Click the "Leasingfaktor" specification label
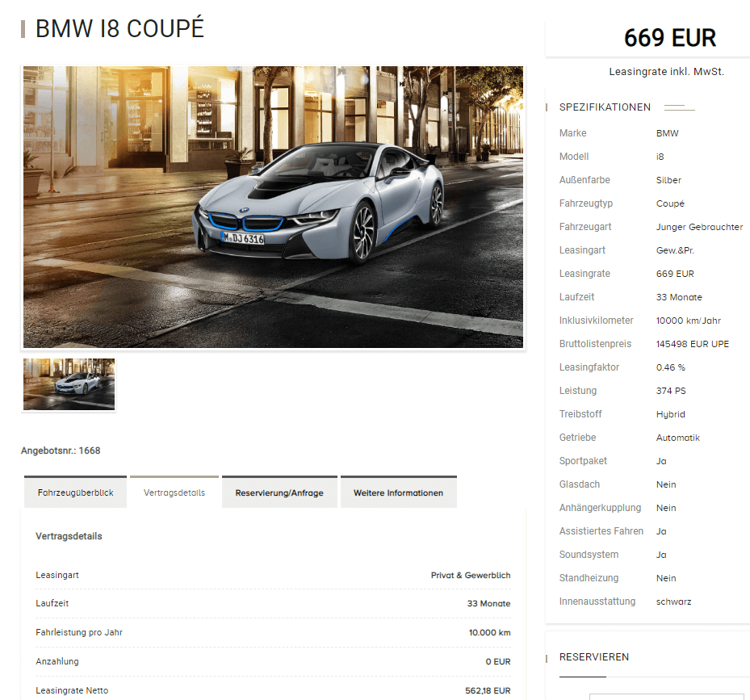The height and width of the screenshot is (700, 750). 589,367
